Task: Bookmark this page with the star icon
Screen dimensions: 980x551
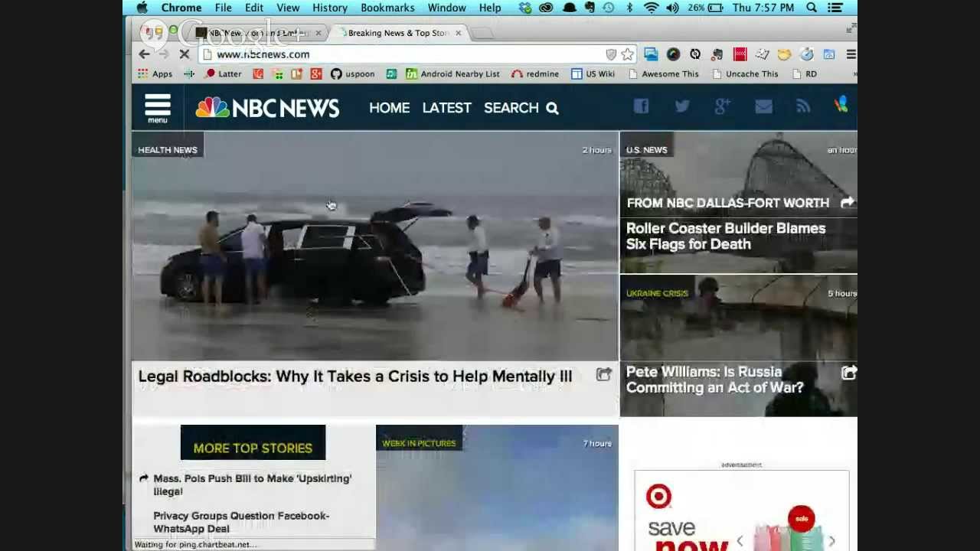Action: tap(627, 54)
